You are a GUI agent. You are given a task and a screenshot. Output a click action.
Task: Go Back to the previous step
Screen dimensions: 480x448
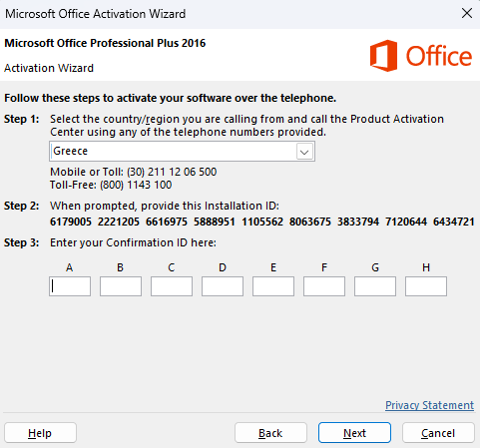(x=270, y=433)
